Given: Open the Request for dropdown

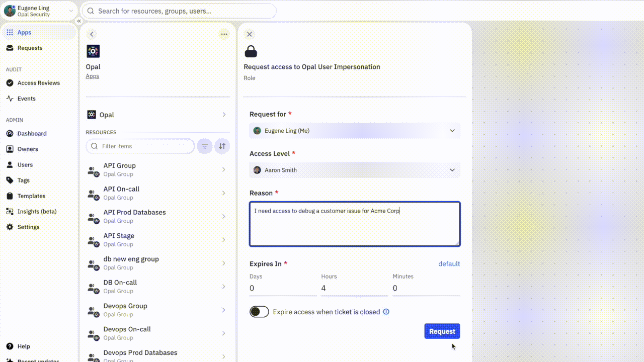Looking at the screenshot, I should [355, 131].
